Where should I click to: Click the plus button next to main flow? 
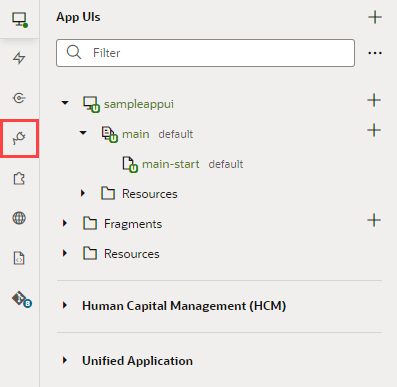(374, 130)
